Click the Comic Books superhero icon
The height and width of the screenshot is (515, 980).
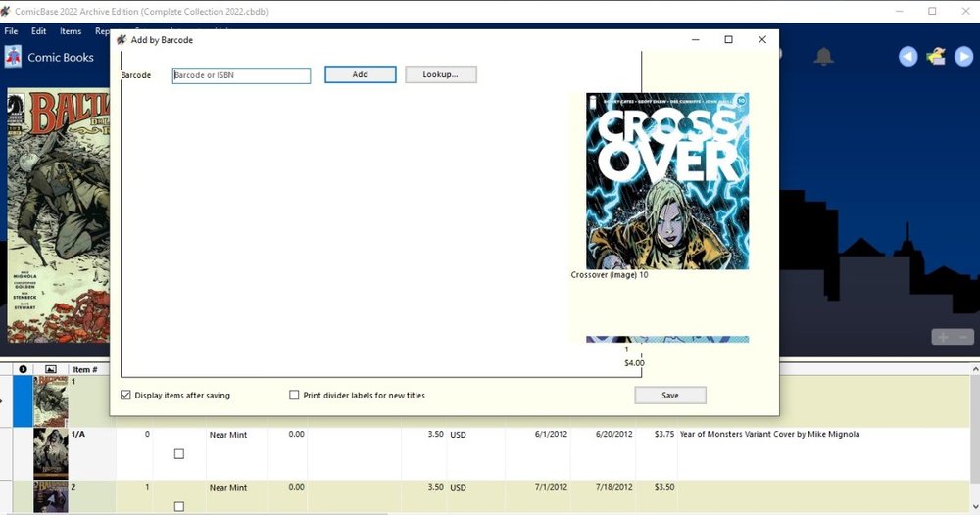pos(13,58)
